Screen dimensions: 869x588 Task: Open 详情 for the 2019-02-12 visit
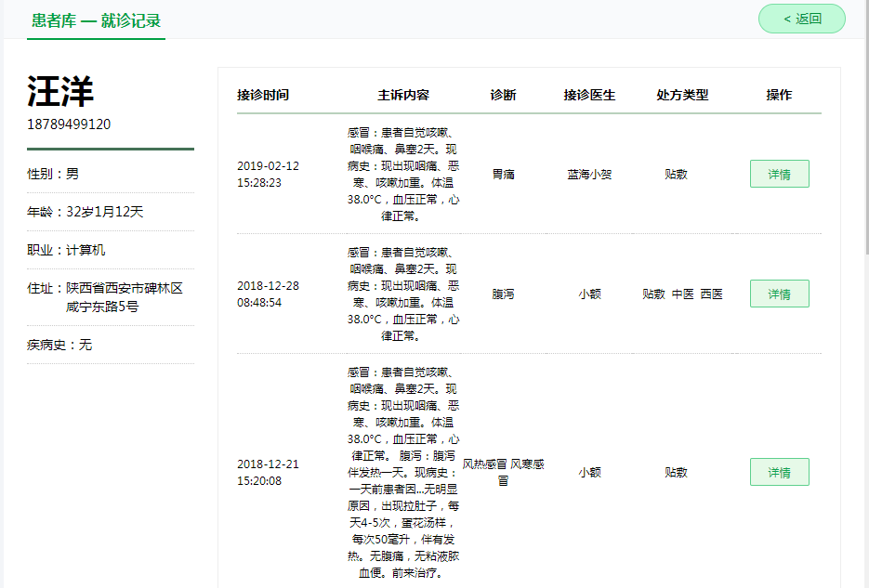(x=779, y=174)
